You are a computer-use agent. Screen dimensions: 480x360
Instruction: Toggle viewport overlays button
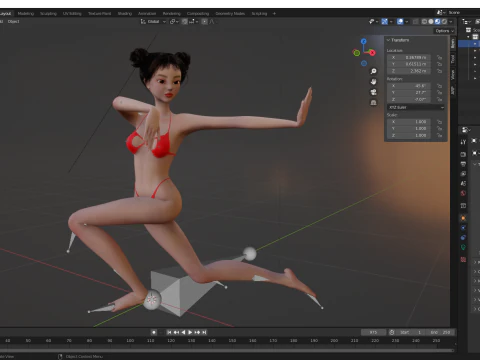click(x=400, y=22)
